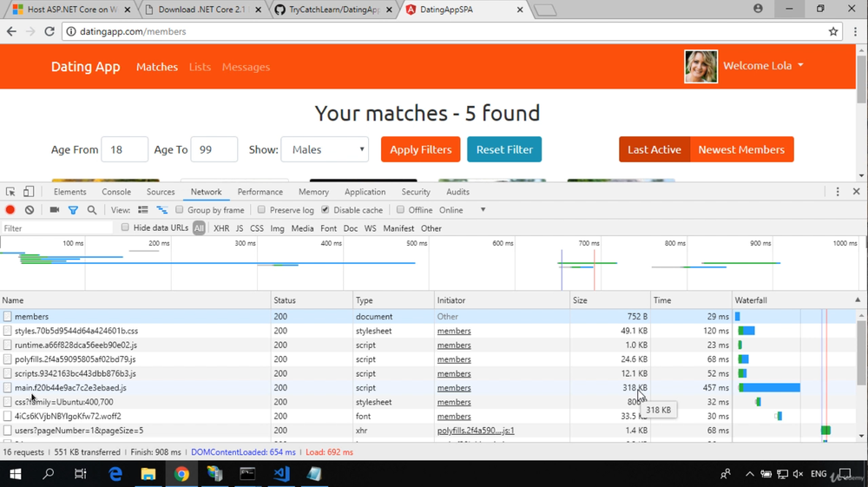
Task: Open File Explorer from taskbar
Action: tap(148, 474)
